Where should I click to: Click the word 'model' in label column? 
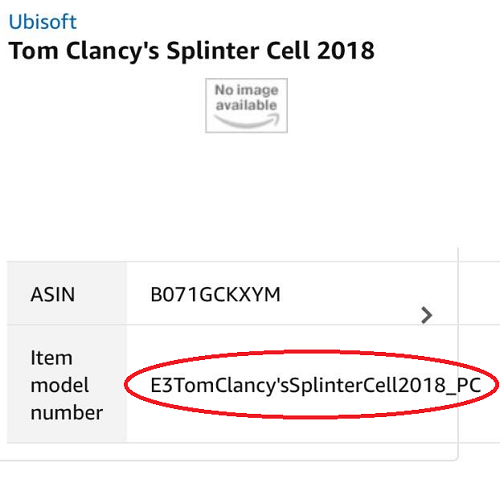(60, 385)
